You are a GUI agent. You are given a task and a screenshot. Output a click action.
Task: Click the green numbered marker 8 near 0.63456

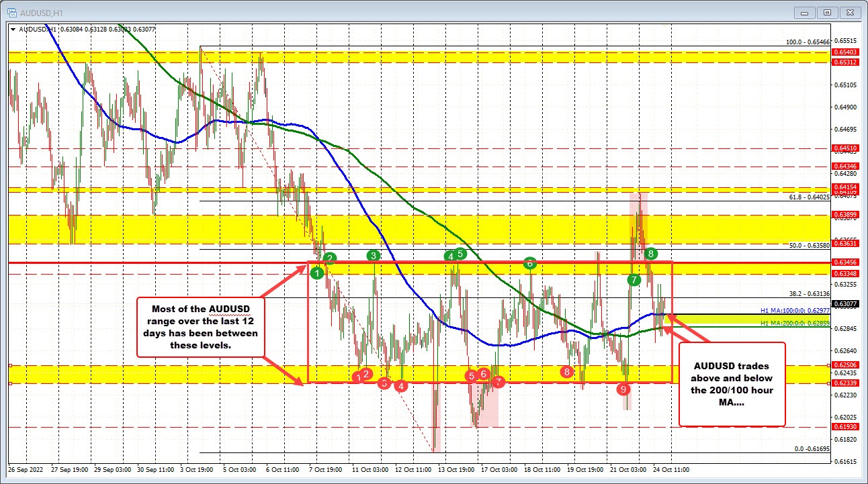pyautogui.click(x=650, y=254)
